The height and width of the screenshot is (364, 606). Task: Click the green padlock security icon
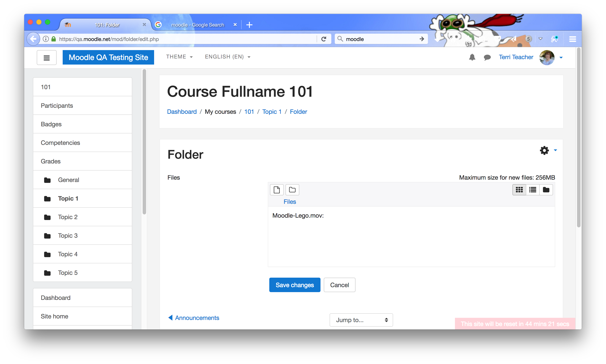[54, 39]
